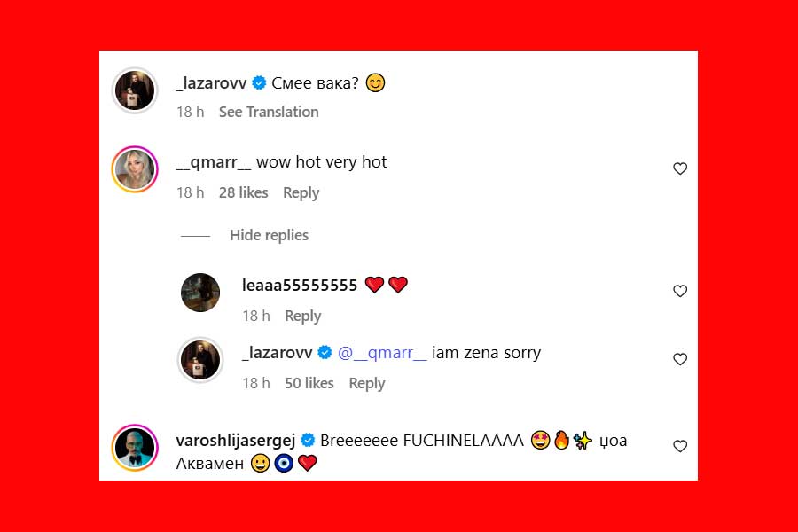This screenshot has height=532, width=798.
Task: Open varoshlijasergej username link
Action: point(235,441)
